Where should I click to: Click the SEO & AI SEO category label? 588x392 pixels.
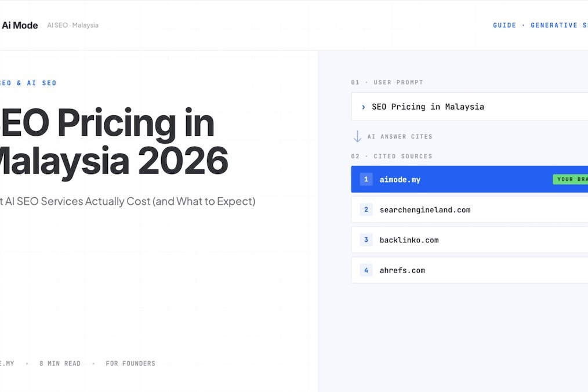(x=28, y=82)
